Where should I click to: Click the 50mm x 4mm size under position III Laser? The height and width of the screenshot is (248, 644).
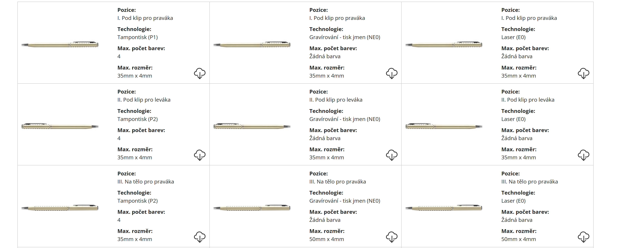(518, 239)
